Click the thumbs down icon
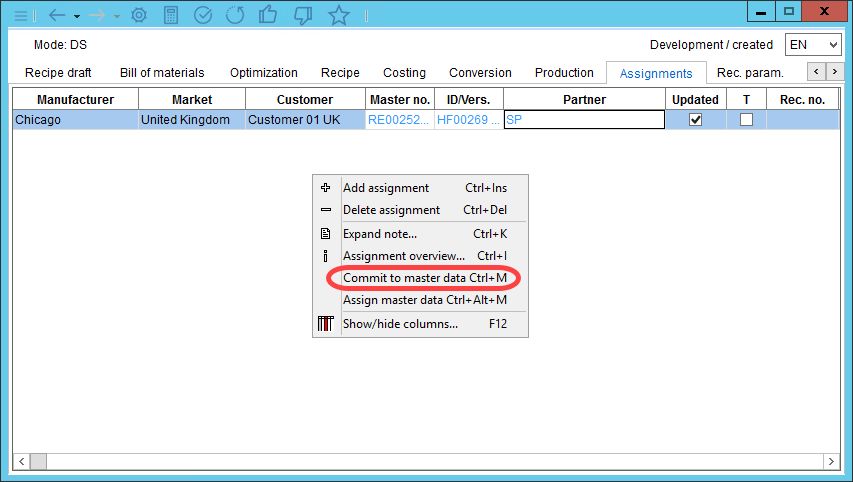 point(303,16)
